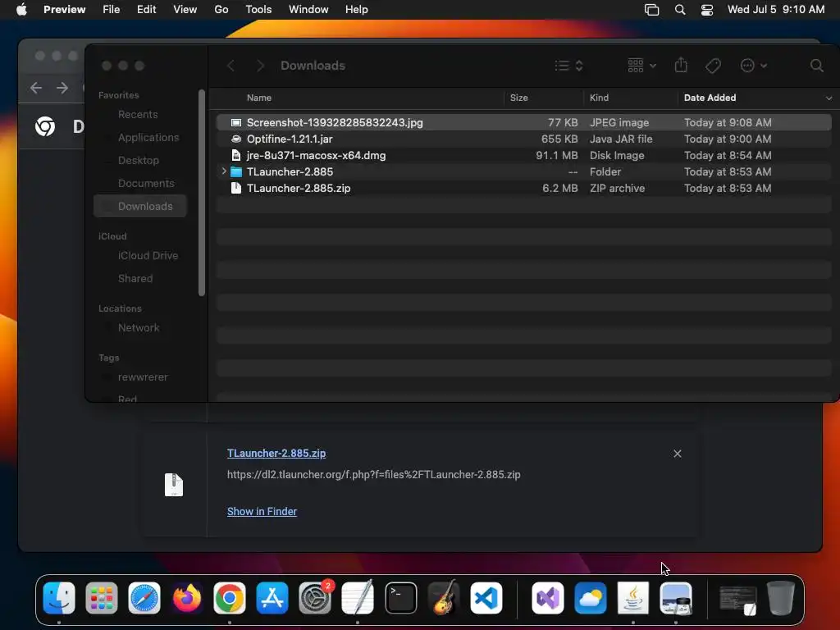This screenshot has height=630, width=840.
Task: Open the View menu
Action: click(x=185, y=10)
